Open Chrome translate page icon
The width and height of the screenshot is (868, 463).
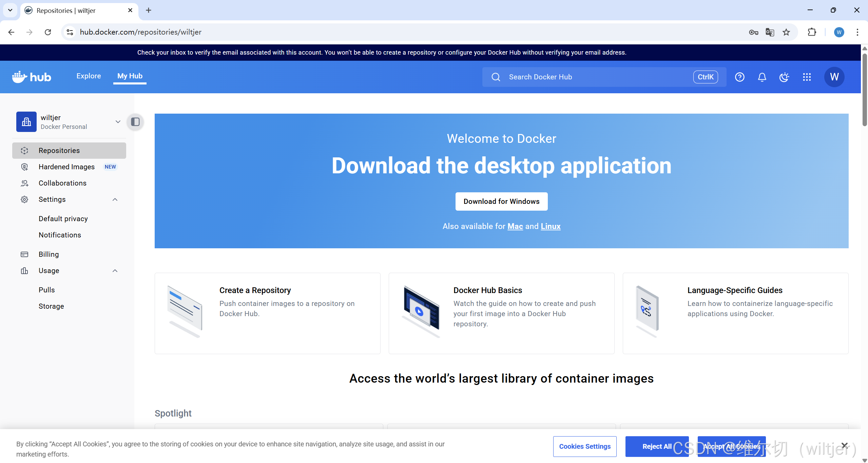pyautogui.click(x=770, y=32)
